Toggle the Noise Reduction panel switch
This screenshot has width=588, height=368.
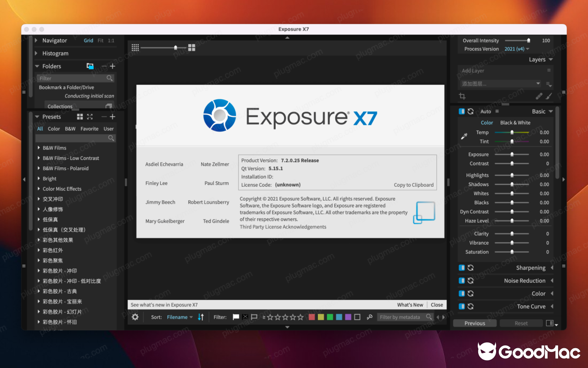462,280
